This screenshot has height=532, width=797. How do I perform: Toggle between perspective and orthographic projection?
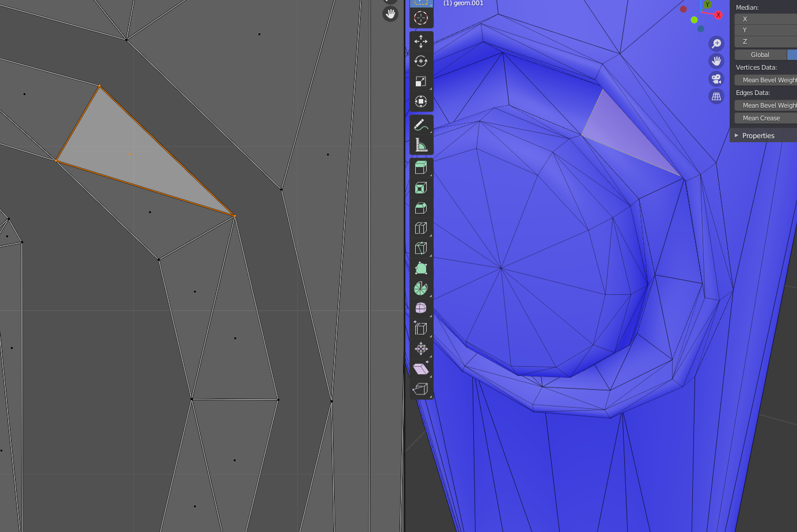716,96
